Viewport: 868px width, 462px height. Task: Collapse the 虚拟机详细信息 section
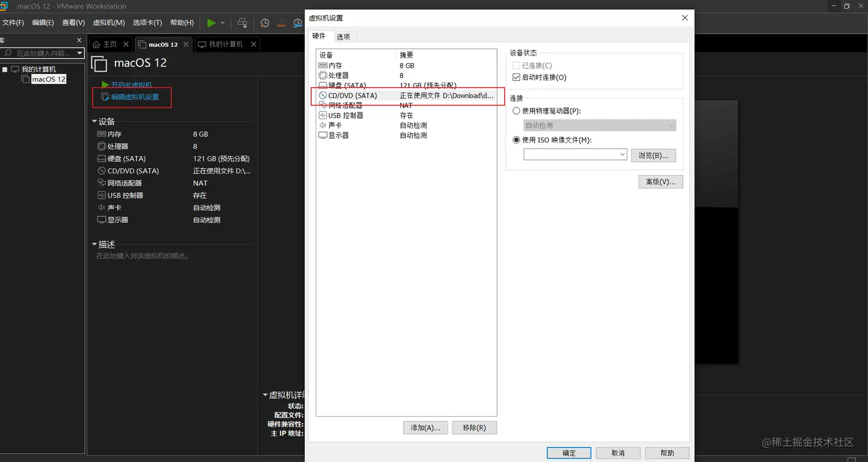(265, 395)
